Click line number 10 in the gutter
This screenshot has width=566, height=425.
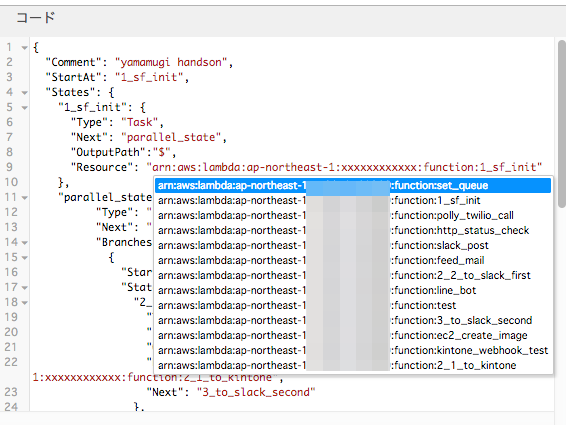(x=11, y=182)
